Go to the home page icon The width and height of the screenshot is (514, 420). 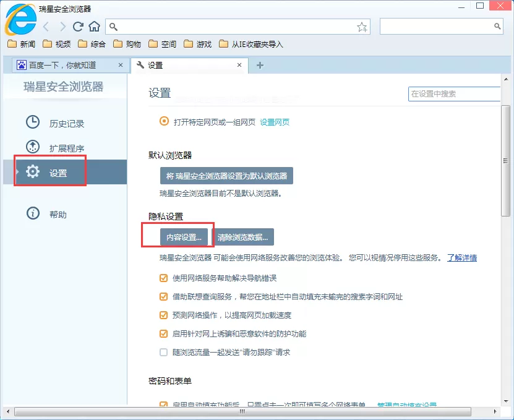pos(95,26)
